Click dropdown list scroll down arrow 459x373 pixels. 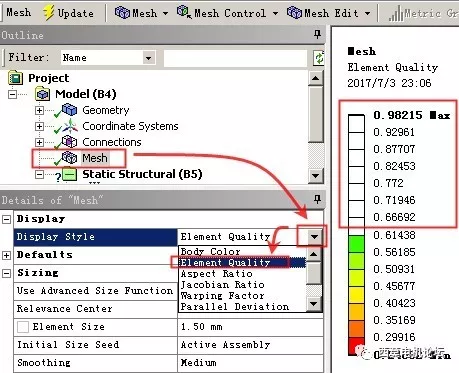coord(314,304)
